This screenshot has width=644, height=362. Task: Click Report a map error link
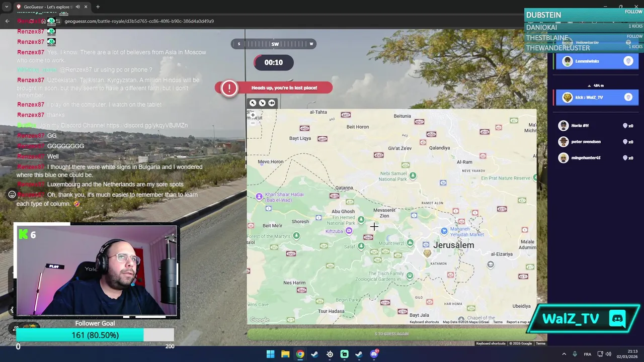(518, 322)
